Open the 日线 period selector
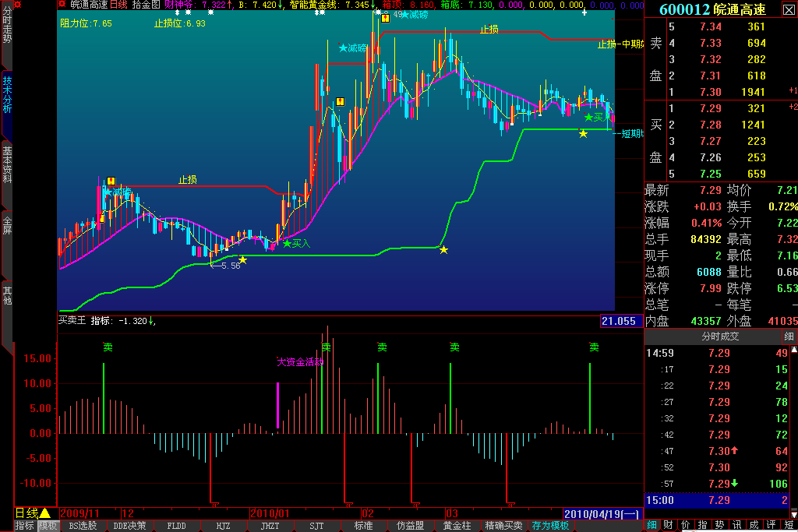The height and width of the screenshot is (532, 798). pyautogui.click(x=26, y=513)
